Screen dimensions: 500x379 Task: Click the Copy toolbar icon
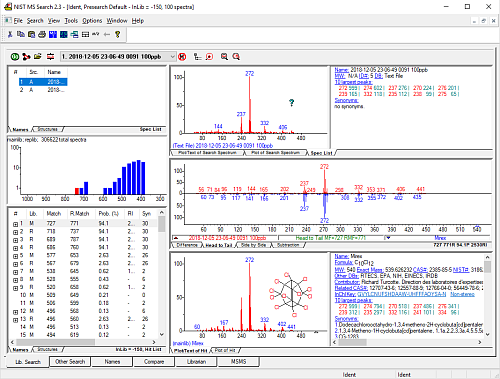point(21,34)
